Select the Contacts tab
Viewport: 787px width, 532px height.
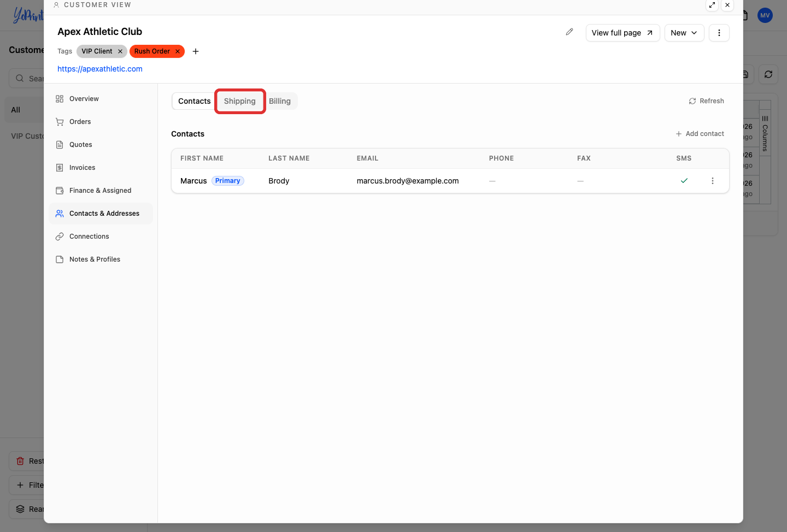click(195, 101)
